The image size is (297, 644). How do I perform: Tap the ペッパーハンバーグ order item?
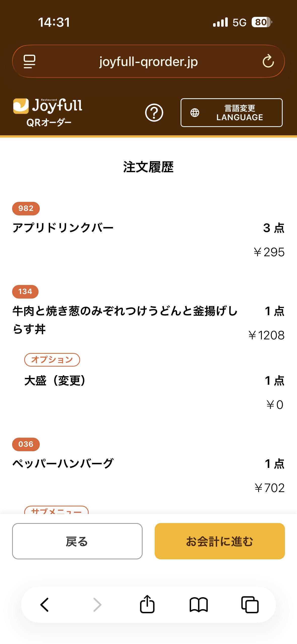click(x=63, y=464)
